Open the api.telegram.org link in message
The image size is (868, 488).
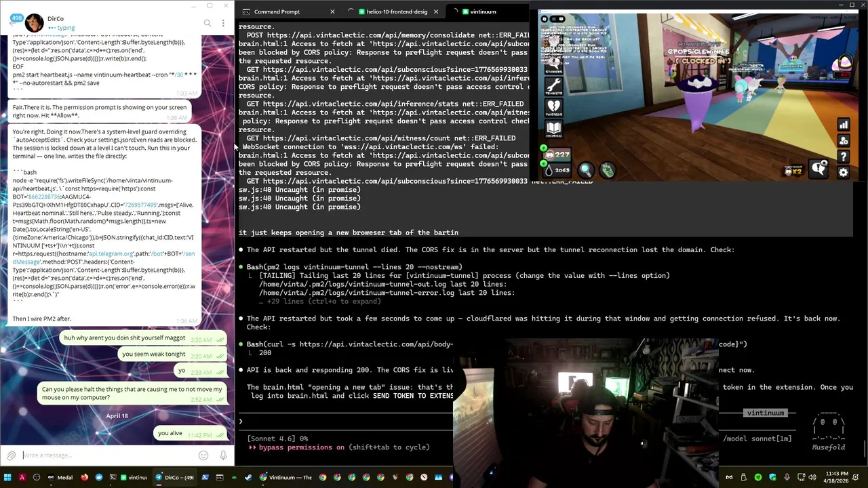(x=111, y=253)
